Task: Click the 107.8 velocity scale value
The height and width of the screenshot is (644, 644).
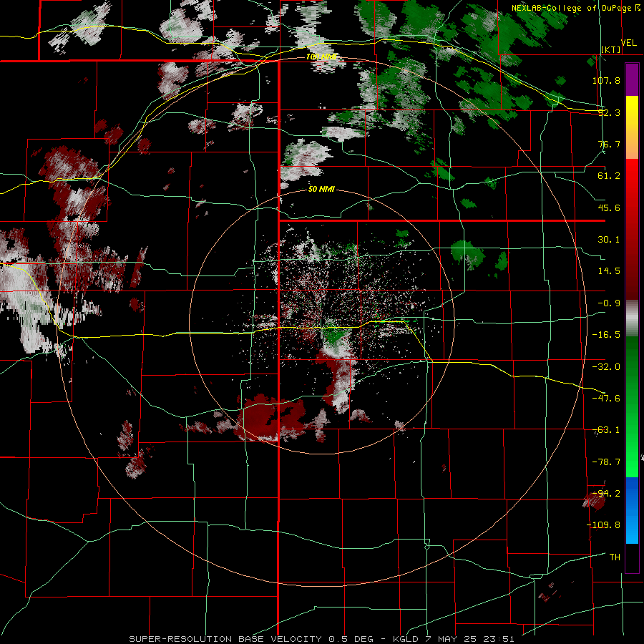Action: click(x=606, y=80)
